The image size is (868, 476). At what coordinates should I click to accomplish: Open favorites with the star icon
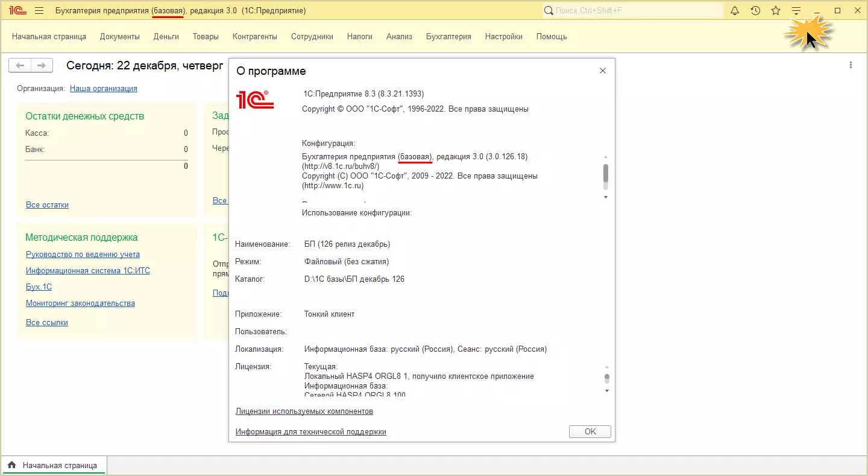point(776,11)
